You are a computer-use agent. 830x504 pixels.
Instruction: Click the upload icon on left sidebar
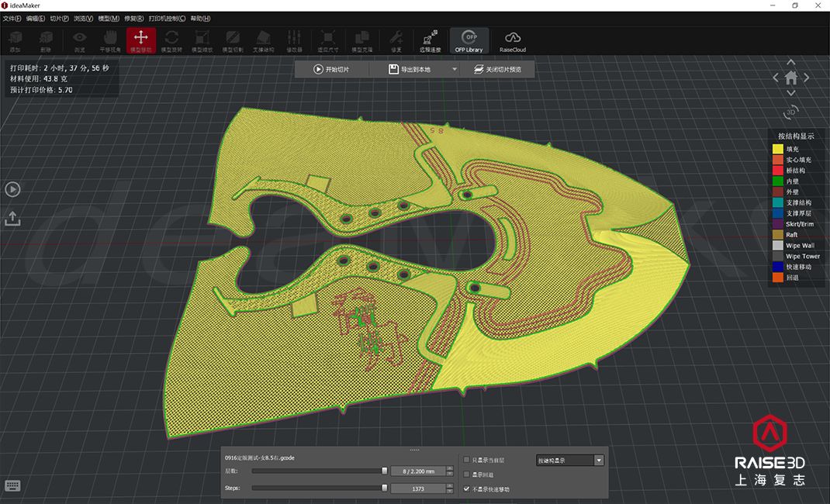[x=12, y=218]
